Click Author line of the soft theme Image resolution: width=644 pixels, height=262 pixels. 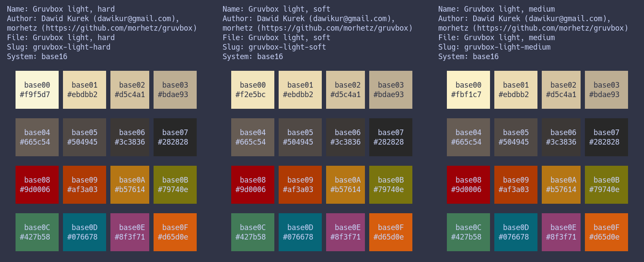tap(309, 19)
